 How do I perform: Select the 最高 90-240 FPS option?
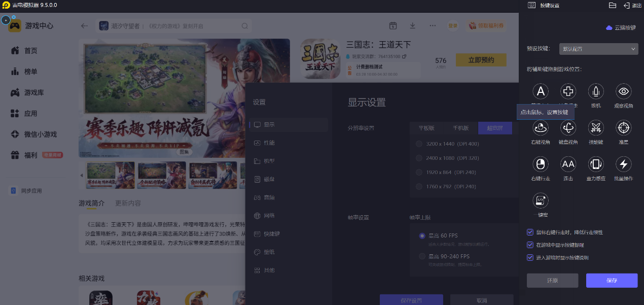click(x=422, y=256)
